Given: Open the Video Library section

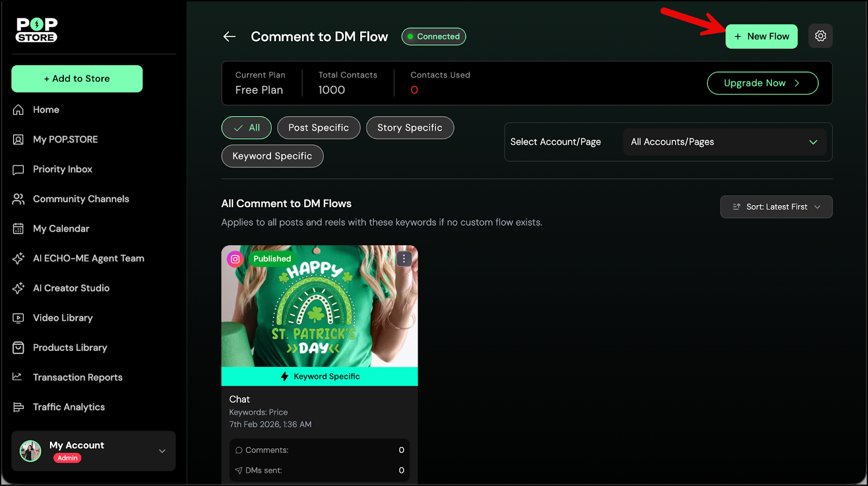Looking at the screenshot, I should click(62, 318).
